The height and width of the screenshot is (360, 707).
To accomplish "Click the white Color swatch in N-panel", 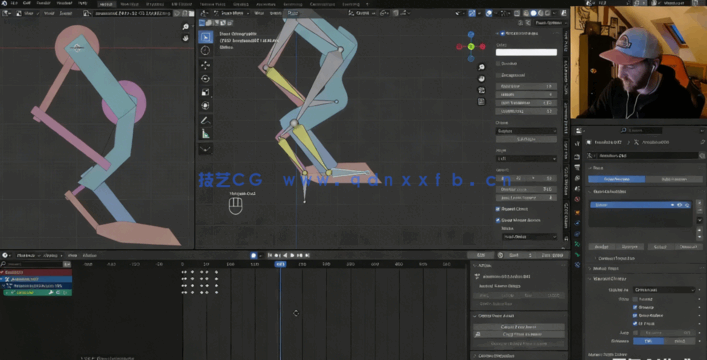I will [x=526, y=52].
